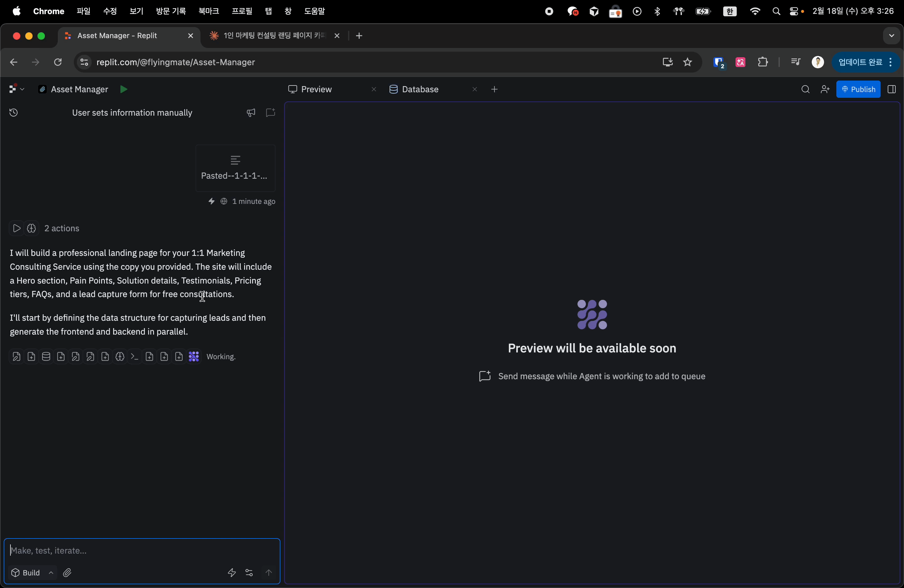Click the lightning bolt fast-mode icon
Image resolution: width=904 pixels, height=588 pixels.
pos(232,572)
